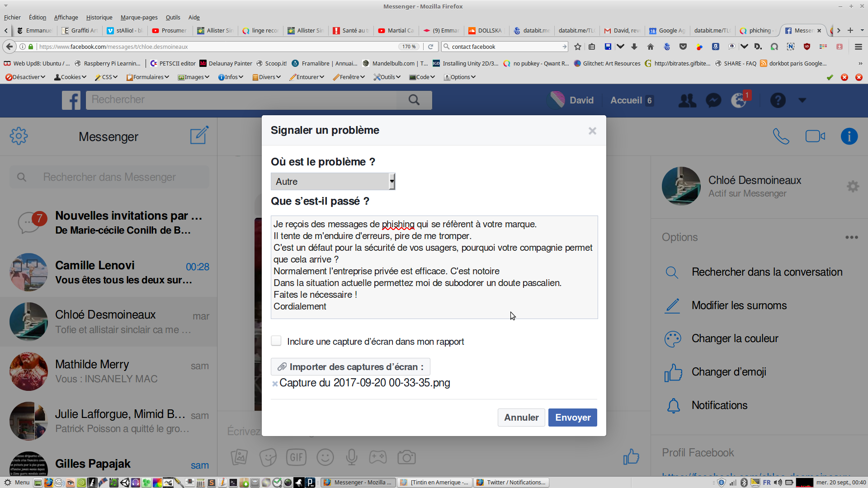Image resolution: width=868 pixels, height=488 pixels.
Task: Open the Twitter Notifications window in the taskbar
Action: (511, 483)
